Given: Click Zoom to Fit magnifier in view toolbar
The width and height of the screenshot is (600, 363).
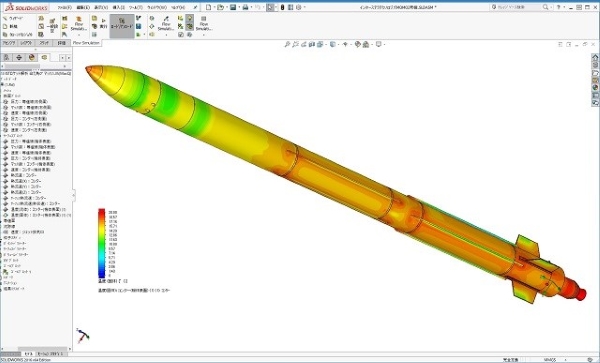Looking at the screenshot, I should pyautogui.click(x=287, y=44).
